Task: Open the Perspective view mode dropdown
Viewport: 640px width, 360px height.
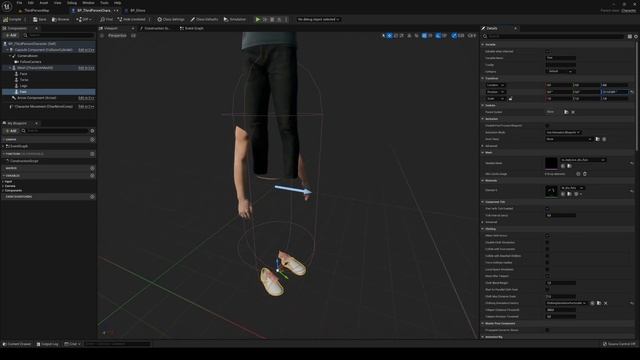Action: coord(117,36)
